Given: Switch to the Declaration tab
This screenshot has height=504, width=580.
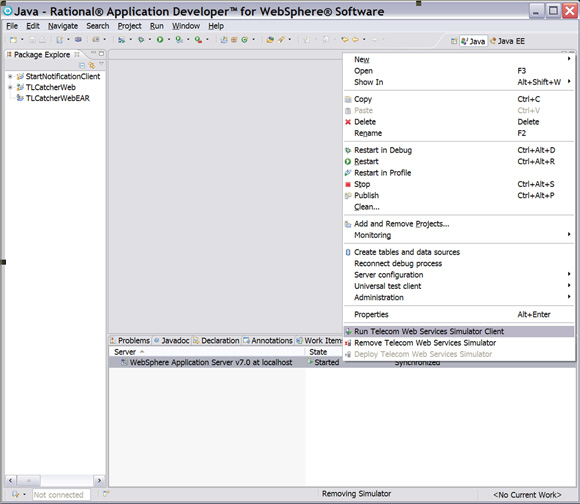Looking at the screenshot, I should [x=216, y=341].
